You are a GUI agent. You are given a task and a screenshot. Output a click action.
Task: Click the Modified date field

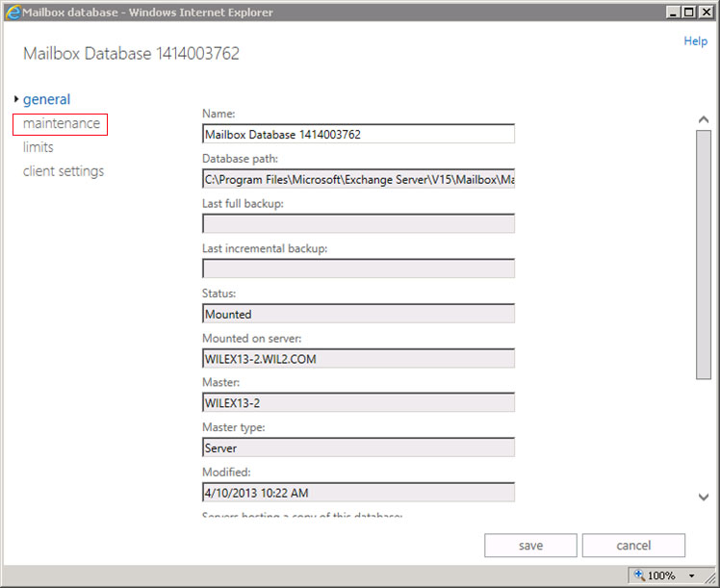pos(358,493)
